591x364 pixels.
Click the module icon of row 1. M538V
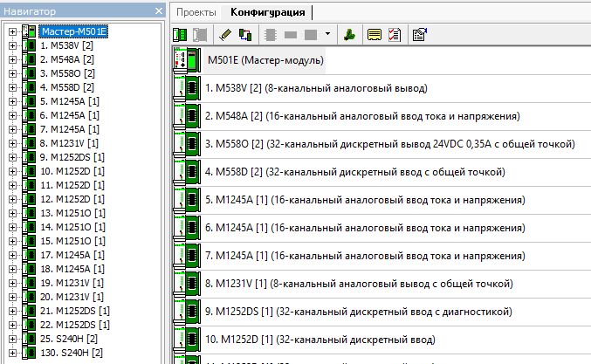pos(187,88)
